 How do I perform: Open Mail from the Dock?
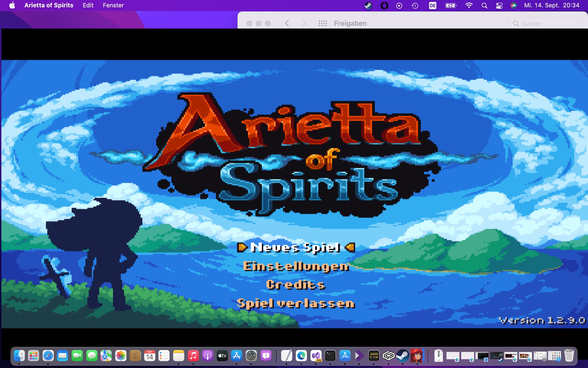(x=62, y=356)
